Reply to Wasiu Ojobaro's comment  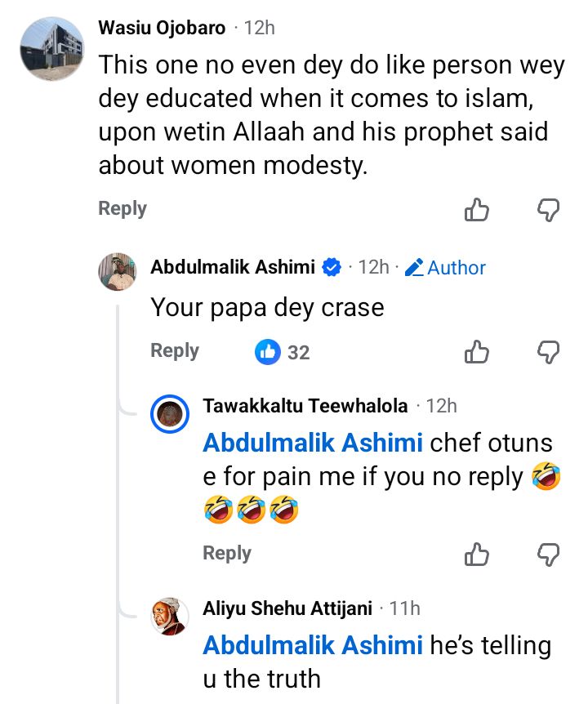coord(121,208)
